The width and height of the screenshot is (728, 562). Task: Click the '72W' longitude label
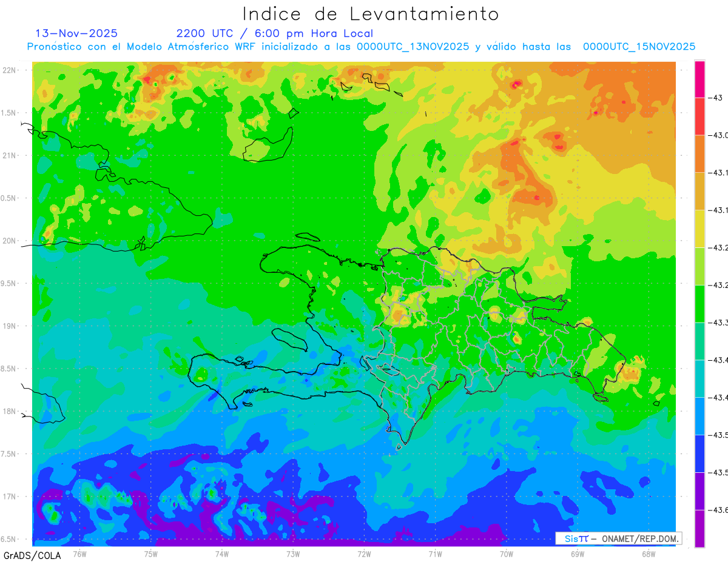point(364,554)
